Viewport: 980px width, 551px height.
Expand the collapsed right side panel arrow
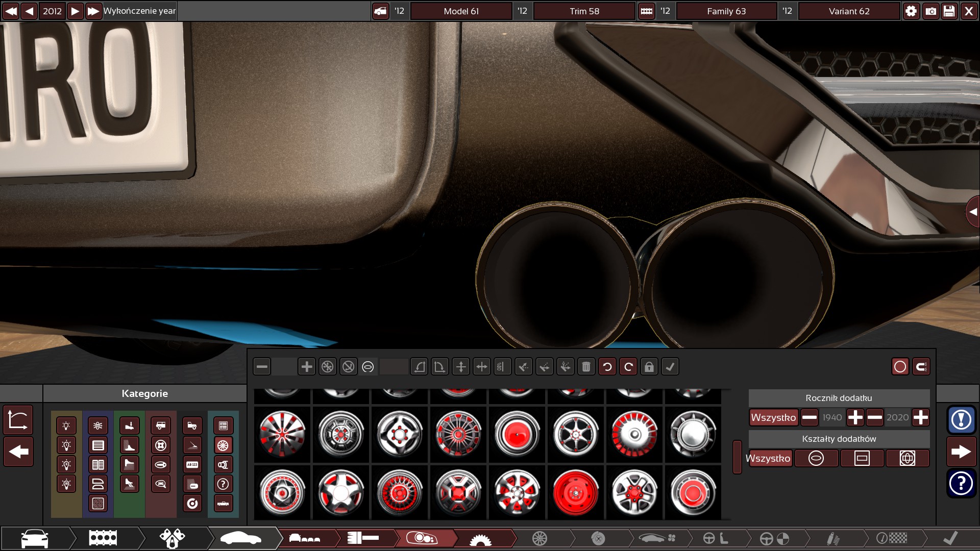[973, 212]
